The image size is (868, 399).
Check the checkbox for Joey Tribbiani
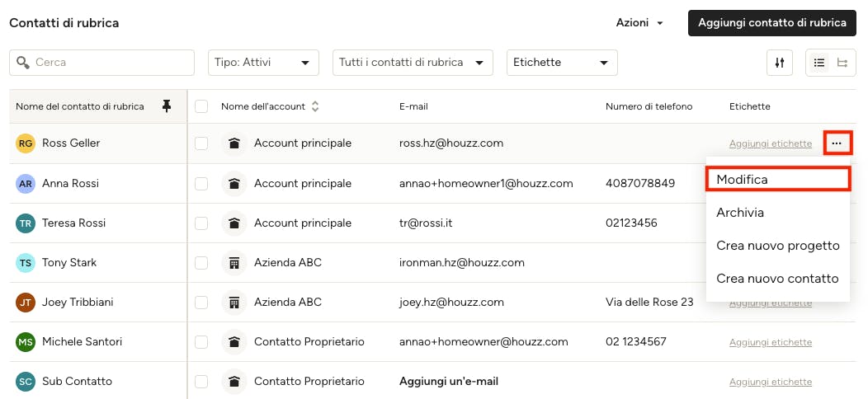[201, 303]
